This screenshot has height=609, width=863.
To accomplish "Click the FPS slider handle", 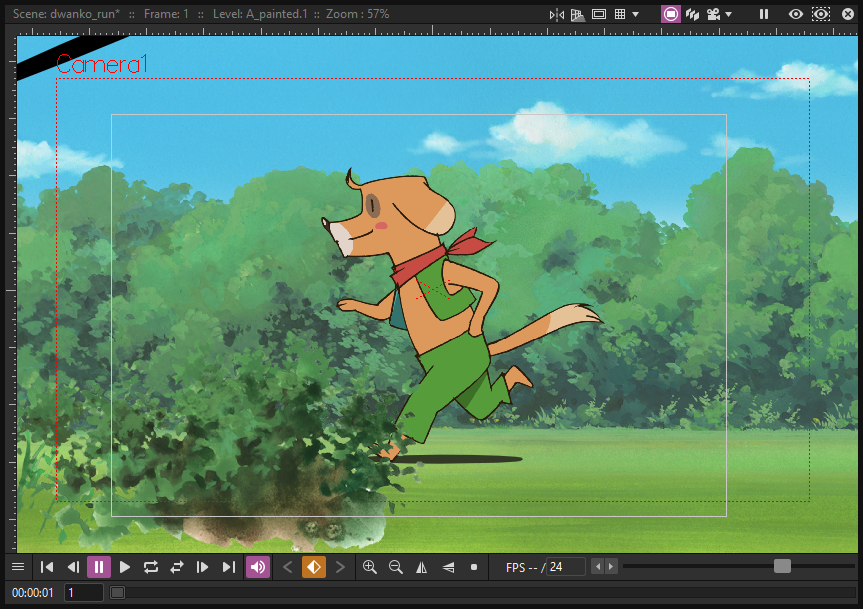I will (x=782, y=566).
